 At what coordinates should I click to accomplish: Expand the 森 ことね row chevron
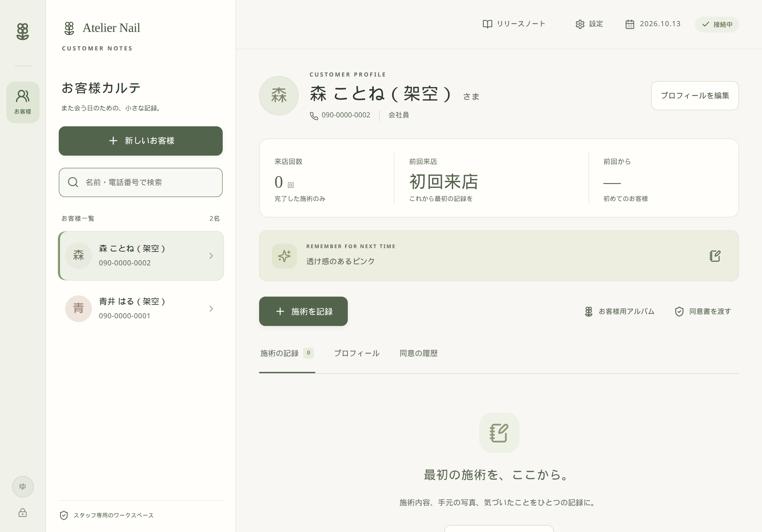coord(211,256)
